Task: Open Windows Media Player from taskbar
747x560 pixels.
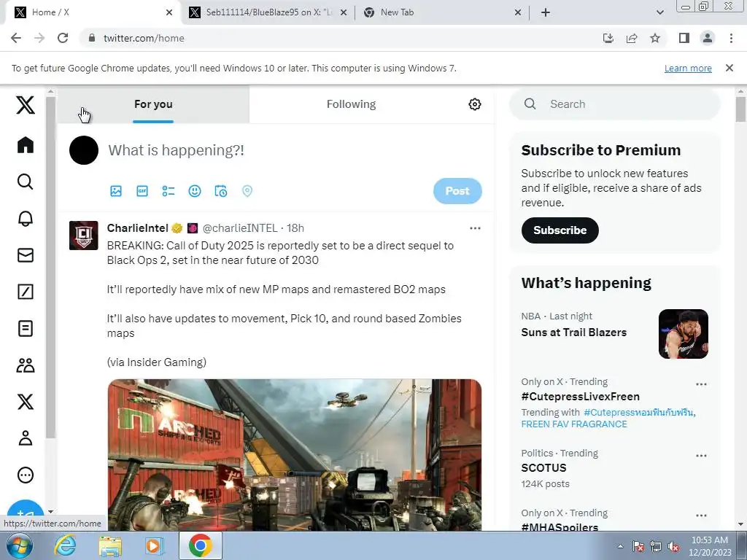Action: click(155, 546)
